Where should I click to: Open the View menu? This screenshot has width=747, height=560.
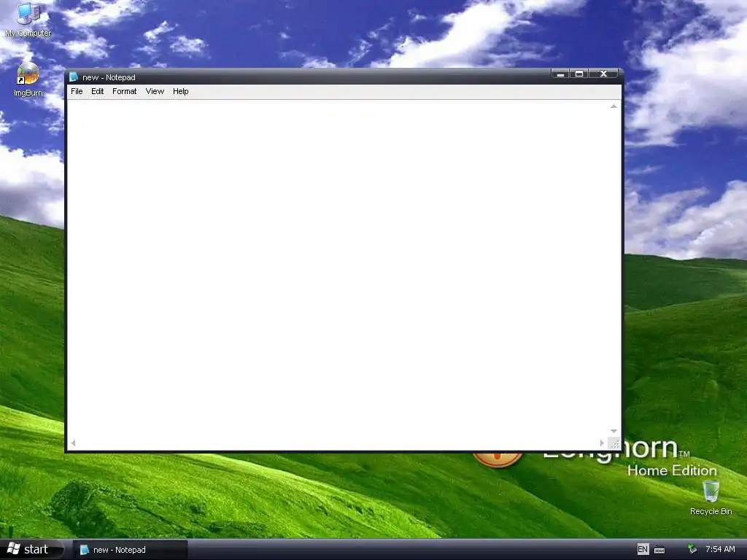155,91
